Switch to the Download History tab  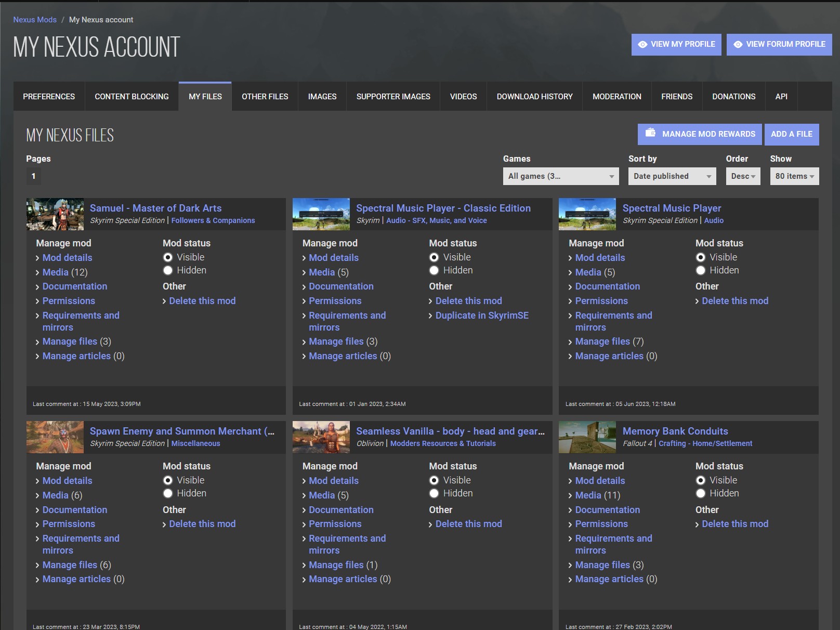click(534, 97)
